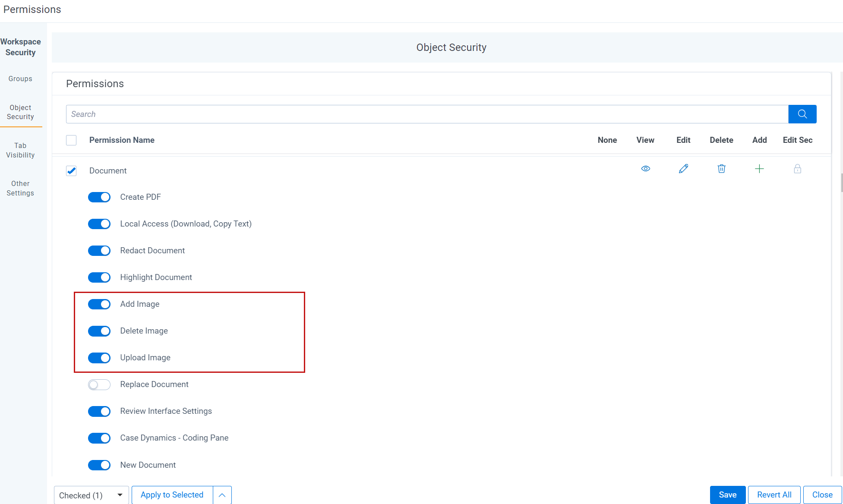The width and height of the screenshot is (843, 504).
Task: Expand the Apply to Selected chevron
Action: (x=222, y=495)
